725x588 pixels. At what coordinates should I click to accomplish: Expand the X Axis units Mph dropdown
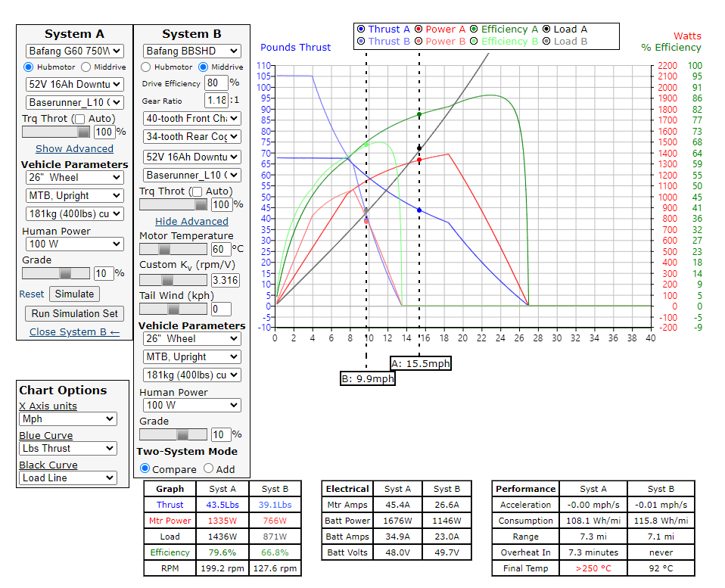tap(68, 419)
